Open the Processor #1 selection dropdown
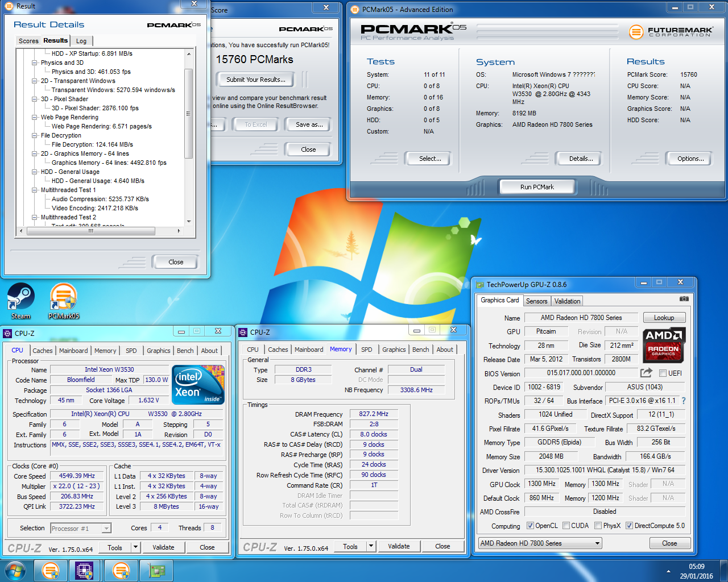This screenshot has height=582, width=728. pyautogui.click(x=106, y=529)
